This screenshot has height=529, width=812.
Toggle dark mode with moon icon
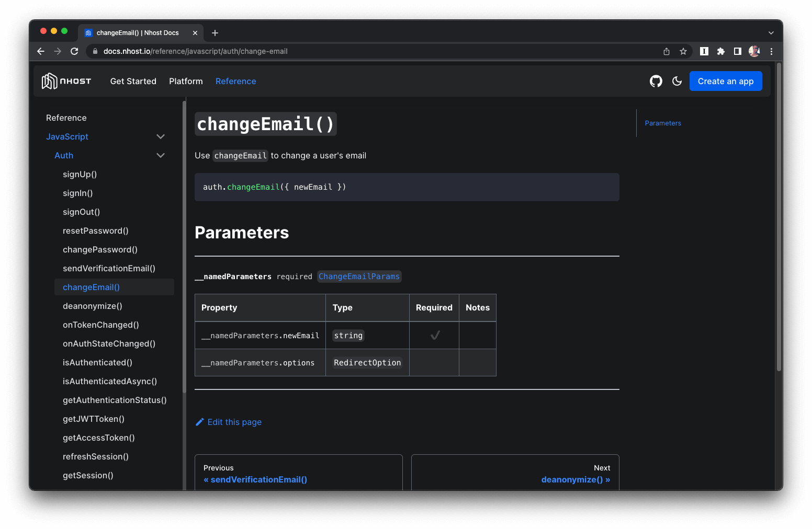(677, 81)
